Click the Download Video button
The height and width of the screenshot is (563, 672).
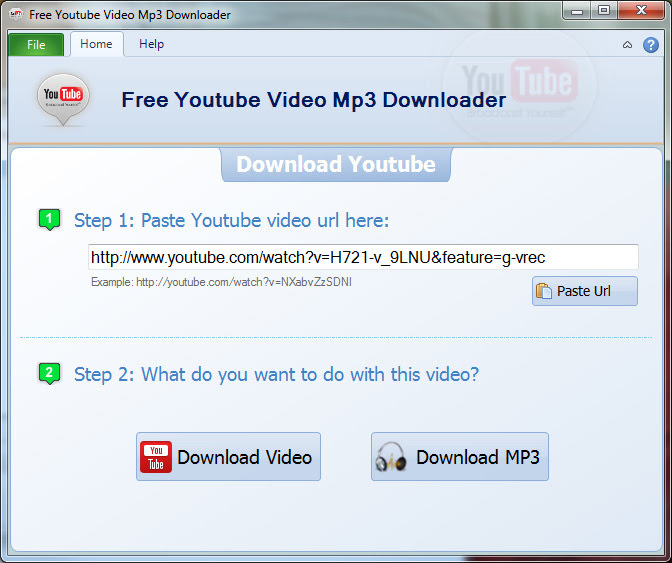[228, 456]
